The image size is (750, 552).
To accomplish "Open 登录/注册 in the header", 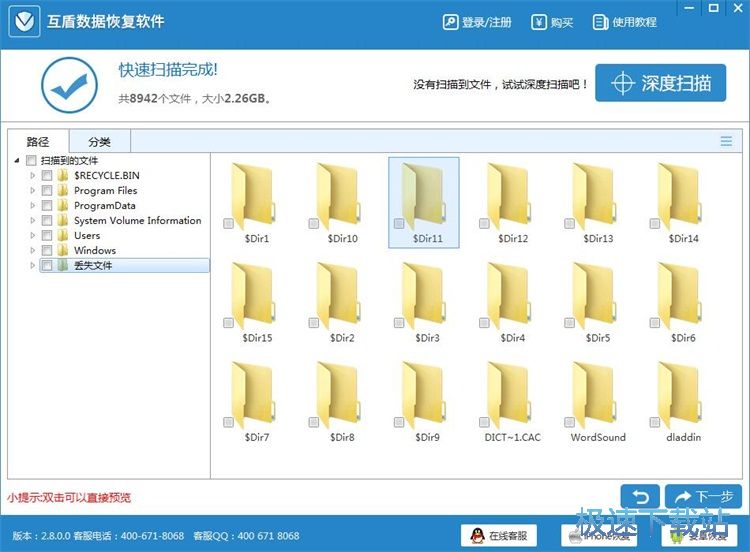I will tap(477, 22).
